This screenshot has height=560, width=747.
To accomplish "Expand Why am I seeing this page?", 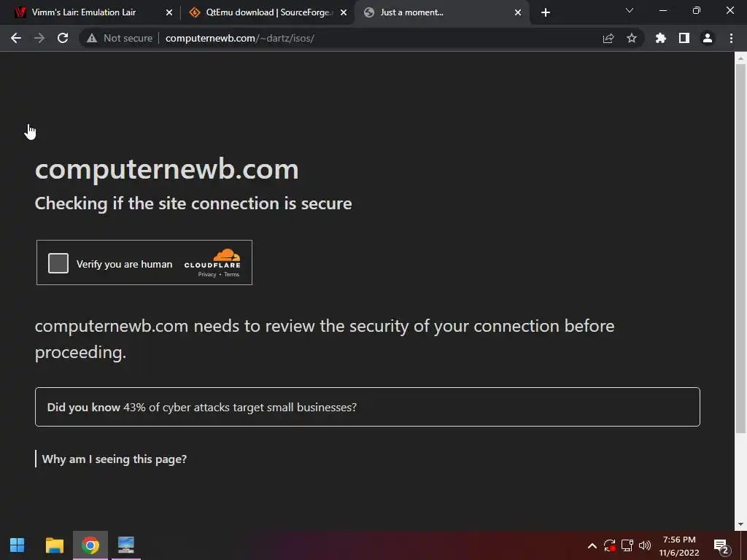I will 115,459.
